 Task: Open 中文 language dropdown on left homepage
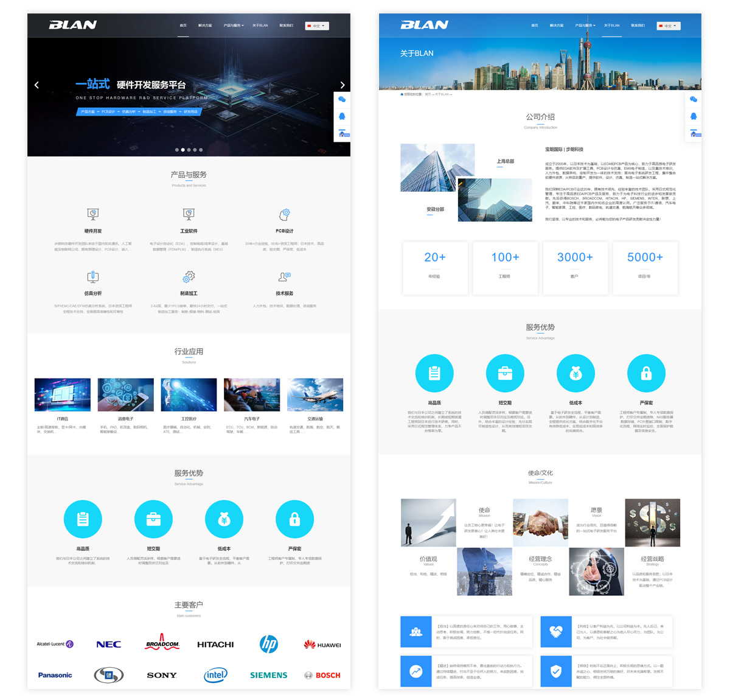click(x=317, y=26)
